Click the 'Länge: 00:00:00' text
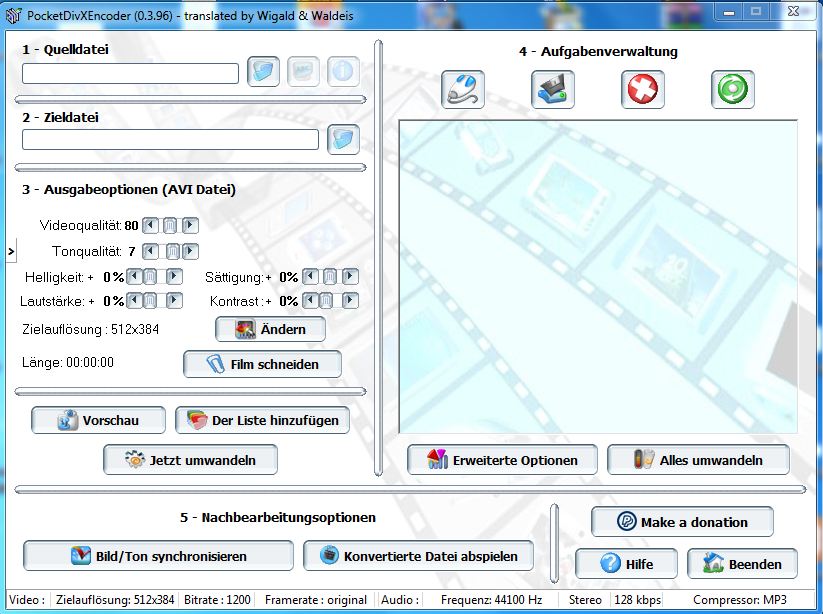Screen dimensions: 823x614 pos(68,363)
